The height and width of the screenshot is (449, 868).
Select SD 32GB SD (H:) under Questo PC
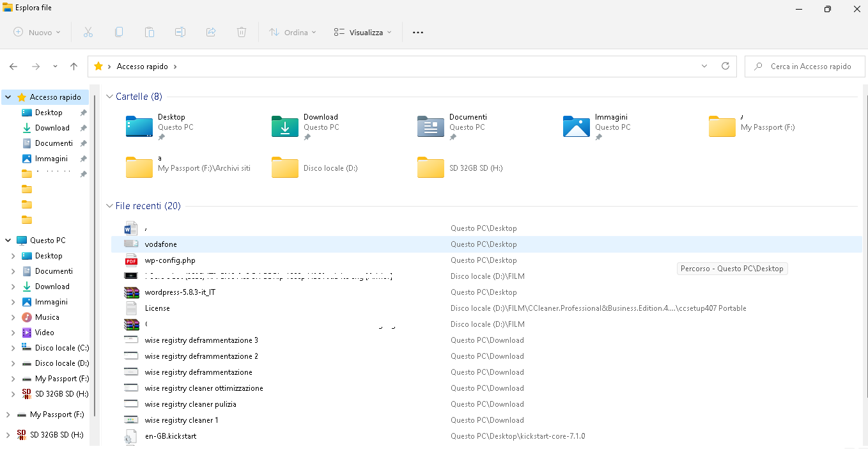tap(62, 394)
